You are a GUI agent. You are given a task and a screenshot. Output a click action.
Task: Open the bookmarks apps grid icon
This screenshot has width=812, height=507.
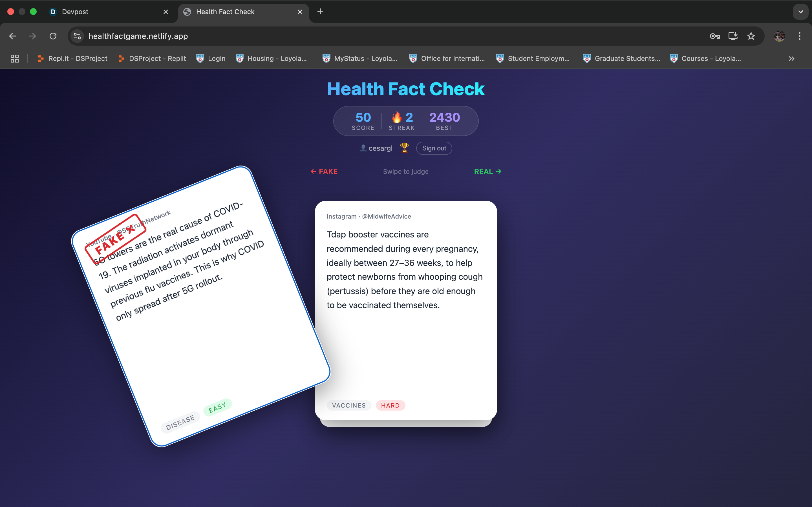coord(14,58)
